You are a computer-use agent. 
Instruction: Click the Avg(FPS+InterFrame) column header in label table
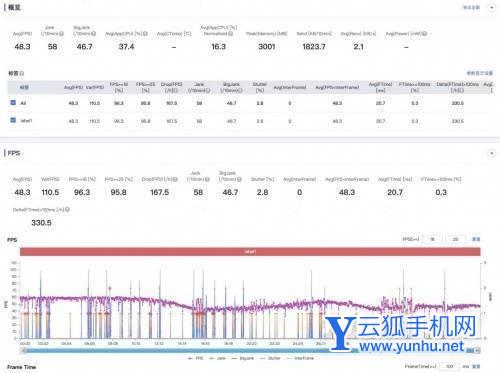pos(337,87)
